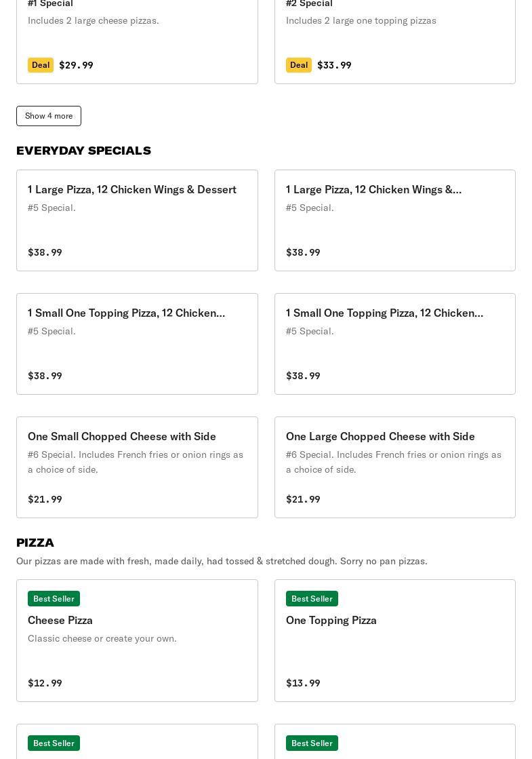The height and width of the screenshot is (759, 532).
Task: Choose One Large Chopped Cheese with Side
Action: [394, 467]
